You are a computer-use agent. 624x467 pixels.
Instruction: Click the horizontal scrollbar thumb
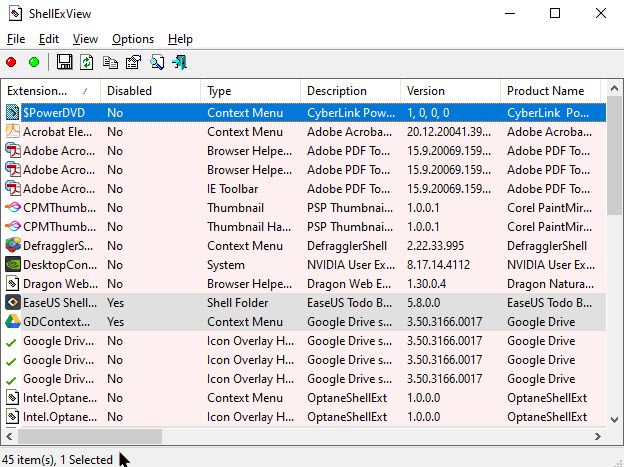(x=90, y=436)
